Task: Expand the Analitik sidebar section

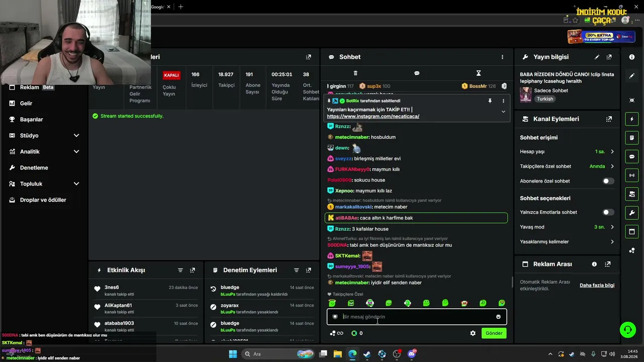Action: click(44, 151)
